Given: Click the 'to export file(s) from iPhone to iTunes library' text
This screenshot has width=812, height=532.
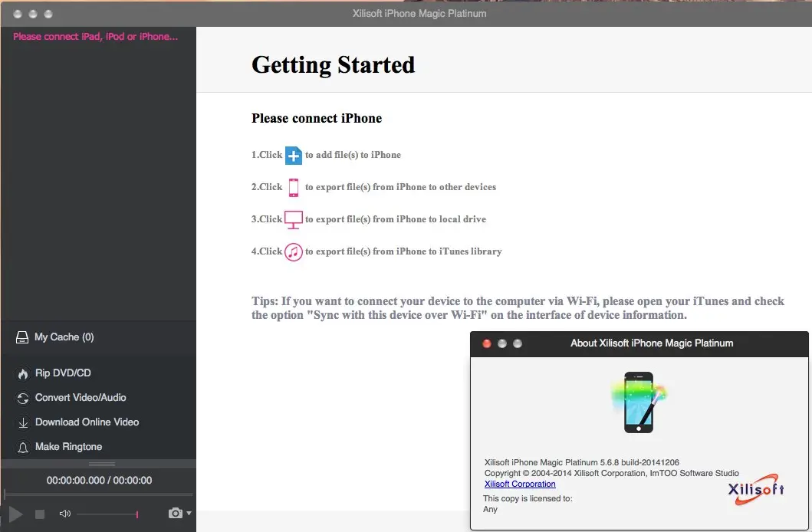Looking at the screenshot, I should 403,251.
